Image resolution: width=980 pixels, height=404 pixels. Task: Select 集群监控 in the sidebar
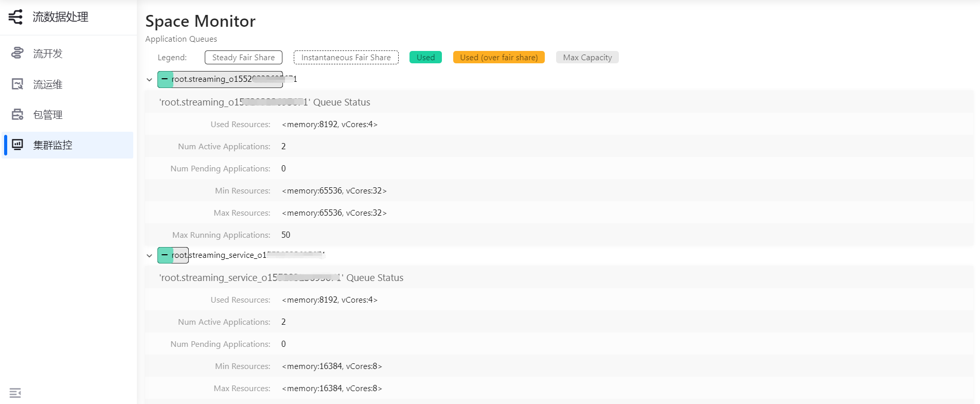tap(52, 145)
